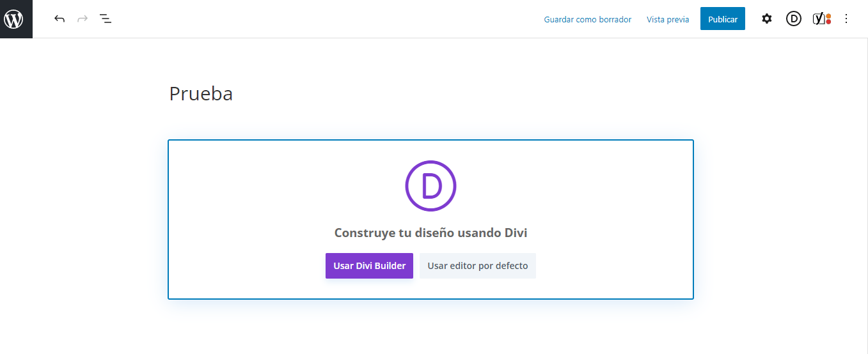This screenshot has height=354, width=868.
Task: Click the Publicar button
Action: pyautogui.click(x=723, y=19)
